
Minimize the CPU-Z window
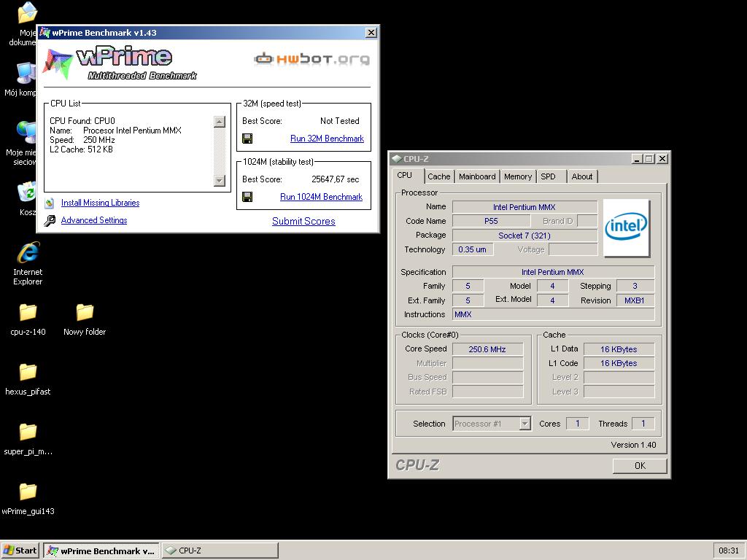point(636,158)
